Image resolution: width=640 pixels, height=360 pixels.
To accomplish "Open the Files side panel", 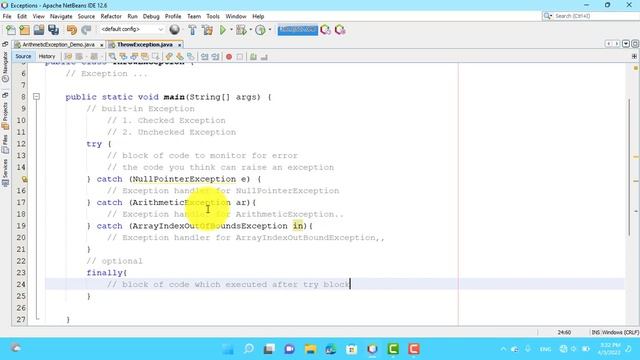I will [5, 145].
